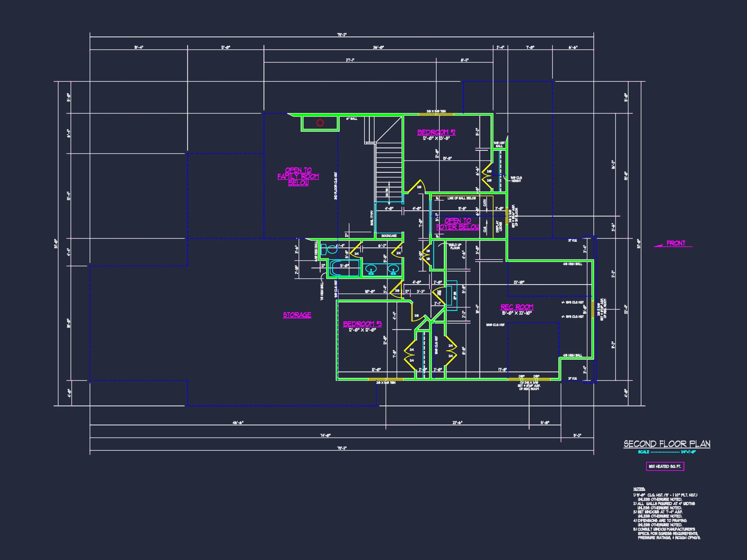The image size is (747, 560).
Task: Select the bathtub symbol
Action: pos(344,268)
